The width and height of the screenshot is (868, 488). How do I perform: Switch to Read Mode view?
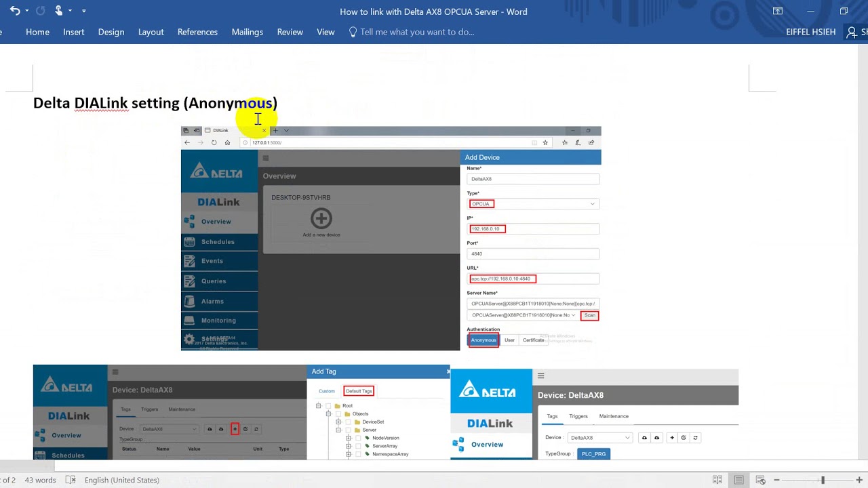[717, 480]
